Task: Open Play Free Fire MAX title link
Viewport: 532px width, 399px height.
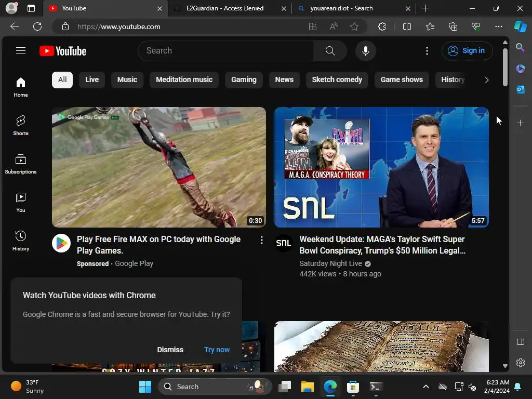Action: 159,245
